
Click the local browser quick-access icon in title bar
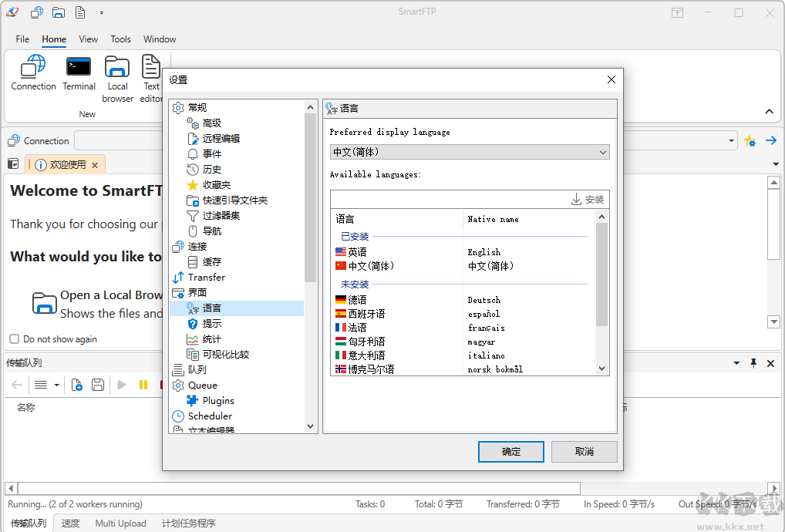pos(59,12)
